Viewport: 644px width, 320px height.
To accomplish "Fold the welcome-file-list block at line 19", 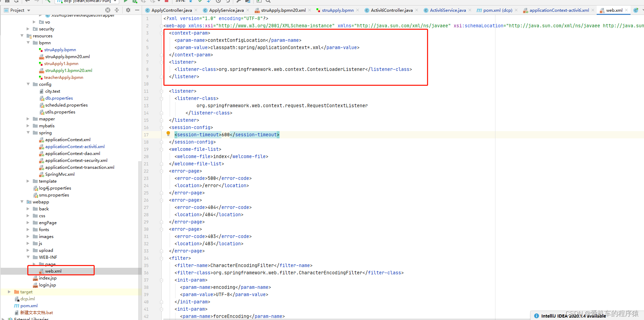I will point(161,149).
